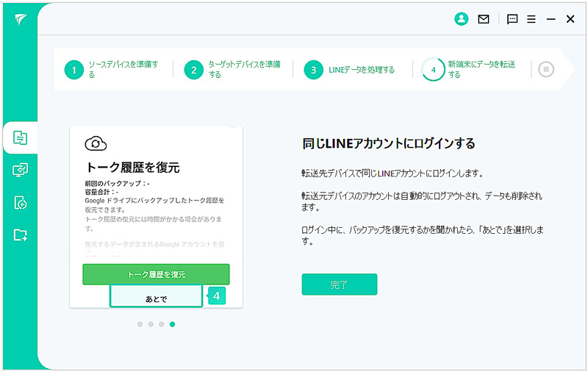Click step 1 circle in progress bar

point(74,70)
